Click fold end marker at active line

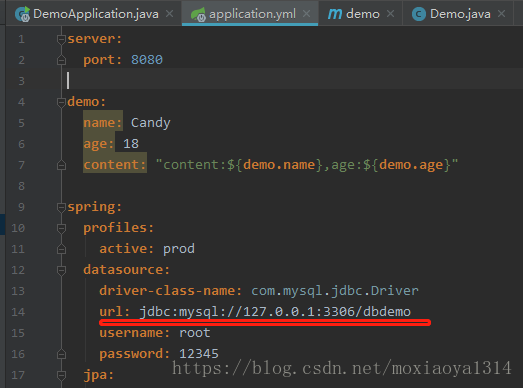(x=61, y=250)
